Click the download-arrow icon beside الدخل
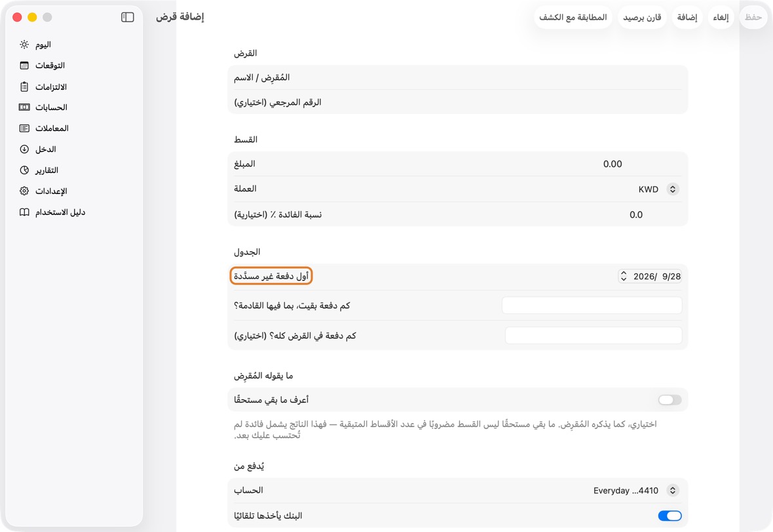 [24, 149]
